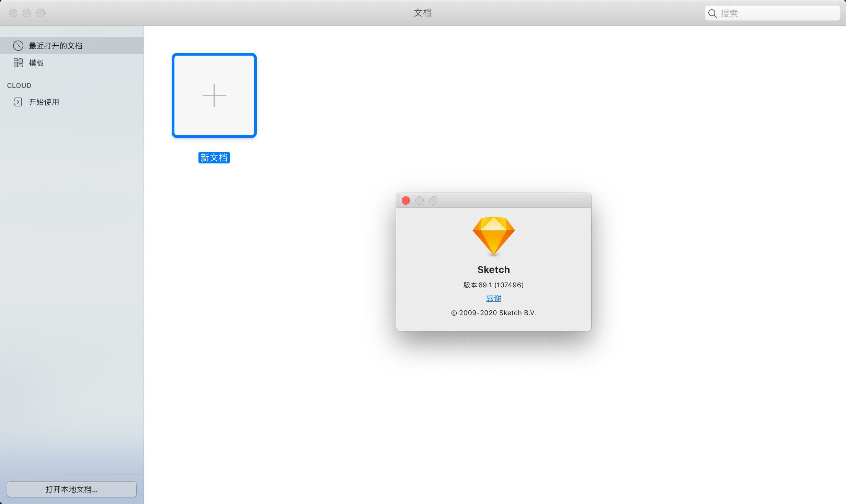846x504 pixels.
Task: Click the 新文档 label
Action: (214, 158)
